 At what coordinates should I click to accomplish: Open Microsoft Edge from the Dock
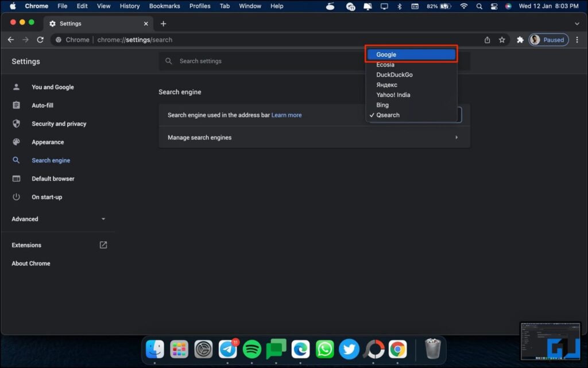(301, 349)
